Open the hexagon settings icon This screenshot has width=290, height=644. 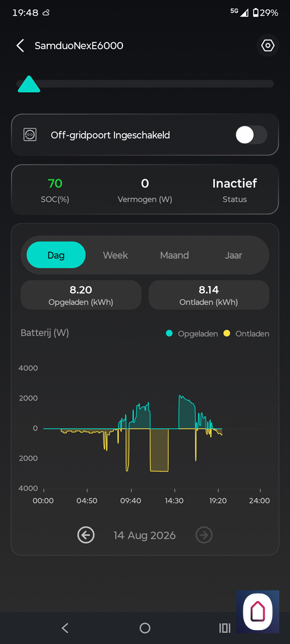267,46
